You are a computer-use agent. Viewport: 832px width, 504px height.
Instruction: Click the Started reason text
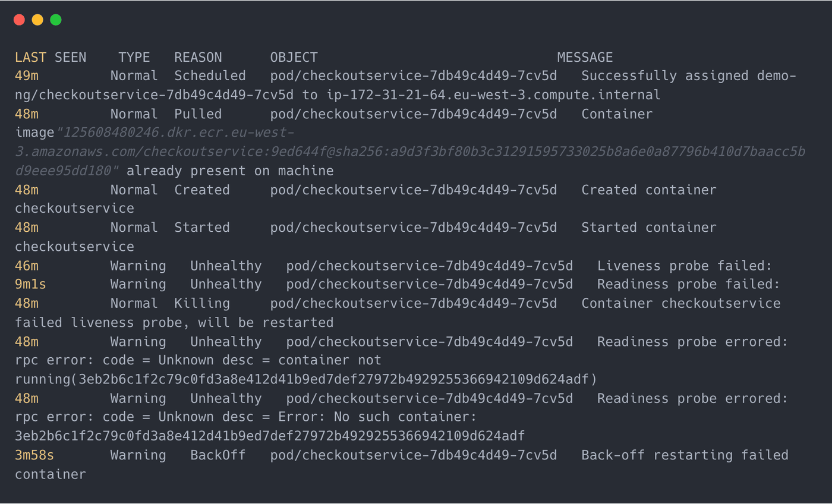[202, 228]
